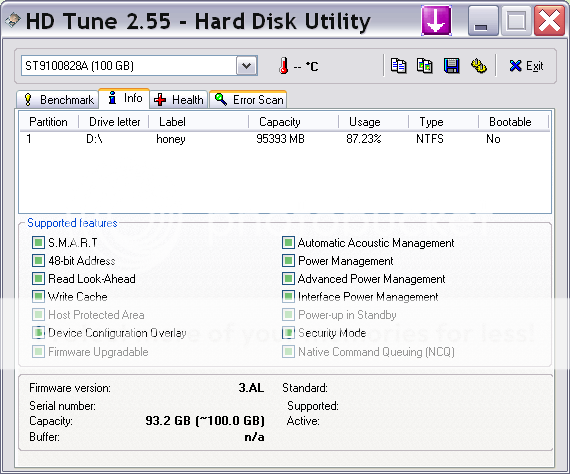Switch to the Error Scan tab
This screenshot has width=570, height=474.
pos(248,100)
